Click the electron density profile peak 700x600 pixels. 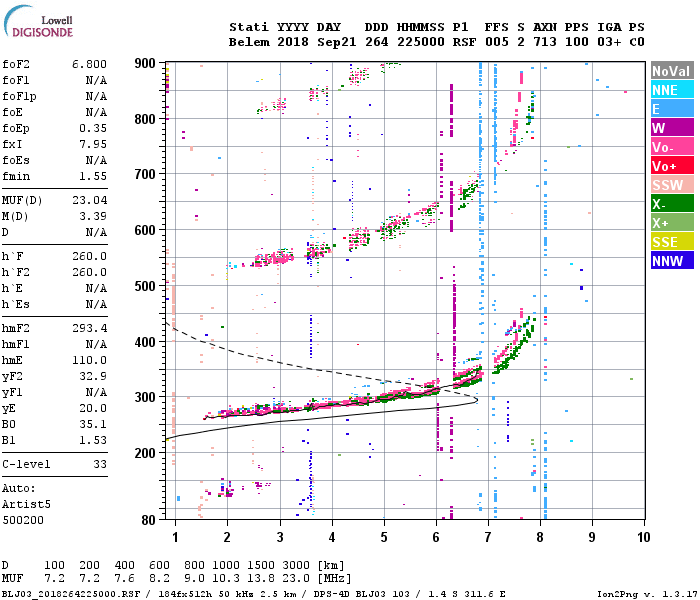point(477,400)
